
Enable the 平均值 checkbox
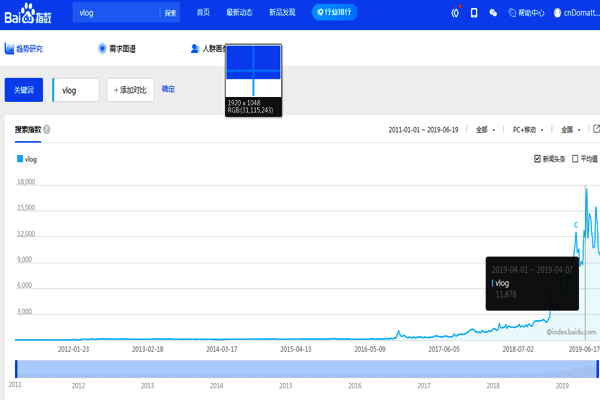[x=573, y=158]
